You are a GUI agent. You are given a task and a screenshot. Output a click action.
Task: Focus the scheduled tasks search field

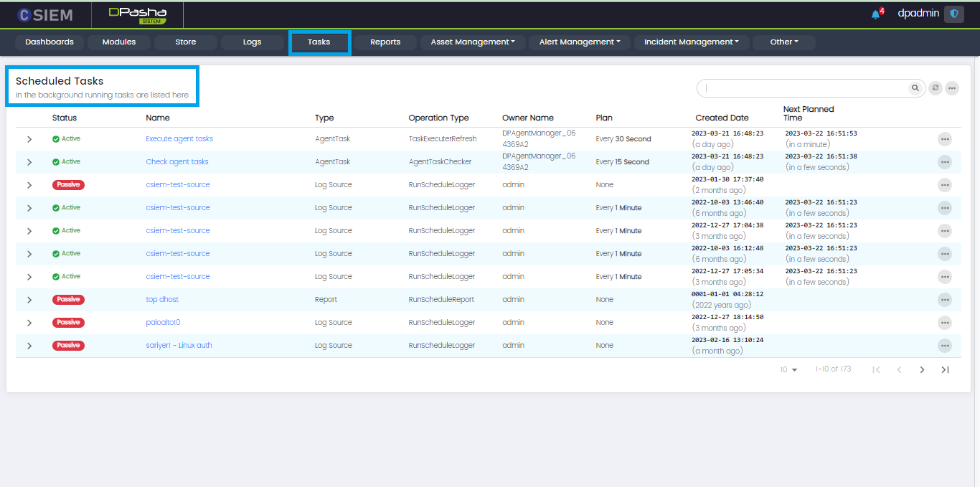(x=804, y=88)
